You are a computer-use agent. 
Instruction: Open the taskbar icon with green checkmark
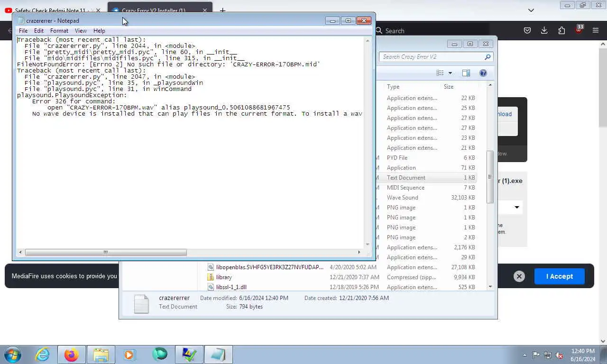click(189, 355)
